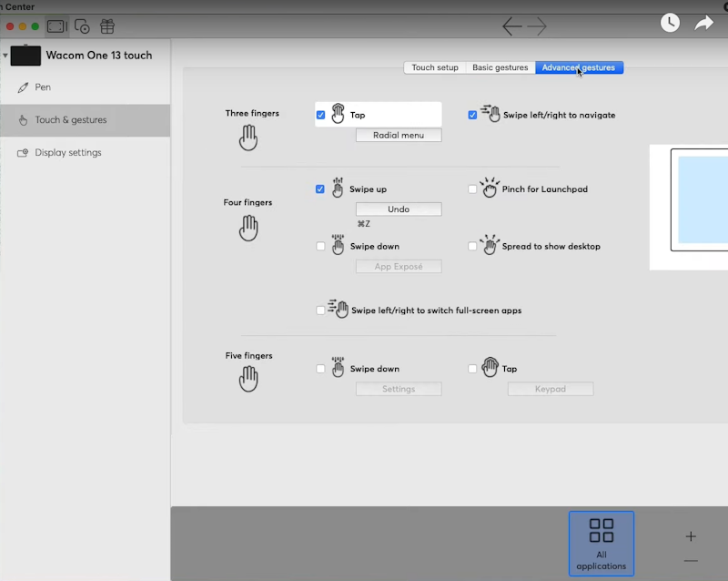728x581 pixels.
Task: Click the Wacom One 13 touch device thumbnail
Action: (25, 56)
